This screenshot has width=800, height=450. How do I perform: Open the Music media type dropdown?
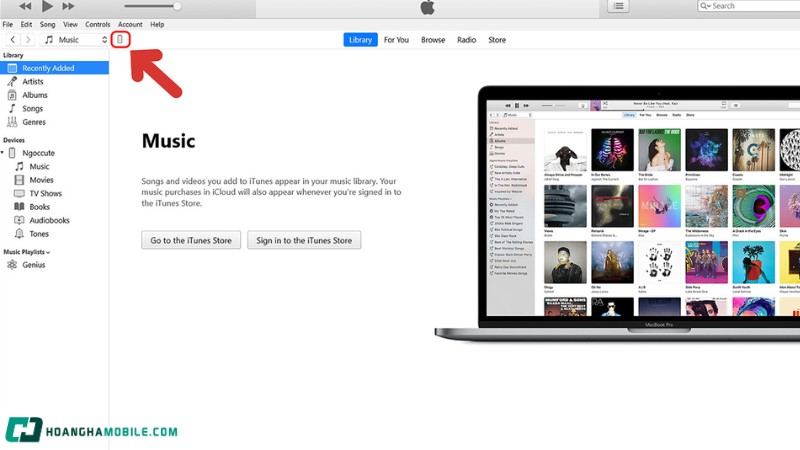(x=75, y=39)
